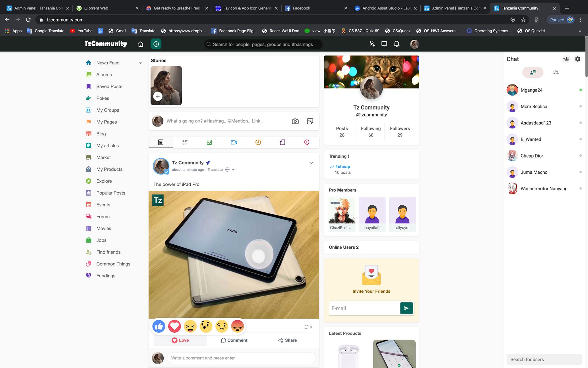The height and width of the screenshot is (368, 588).
Task: Open Chat settings gear icon
Action: (578, 59)
